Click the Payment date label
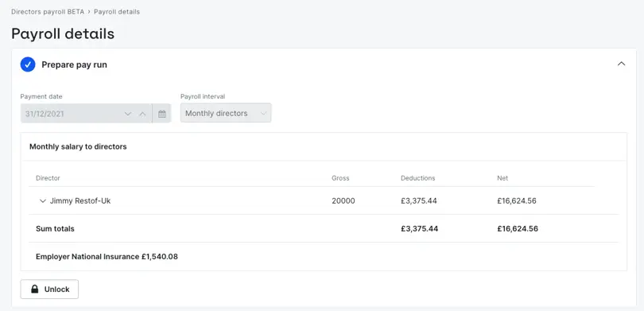The height and width of the screenshot is (311, 644). pos(41,96)
